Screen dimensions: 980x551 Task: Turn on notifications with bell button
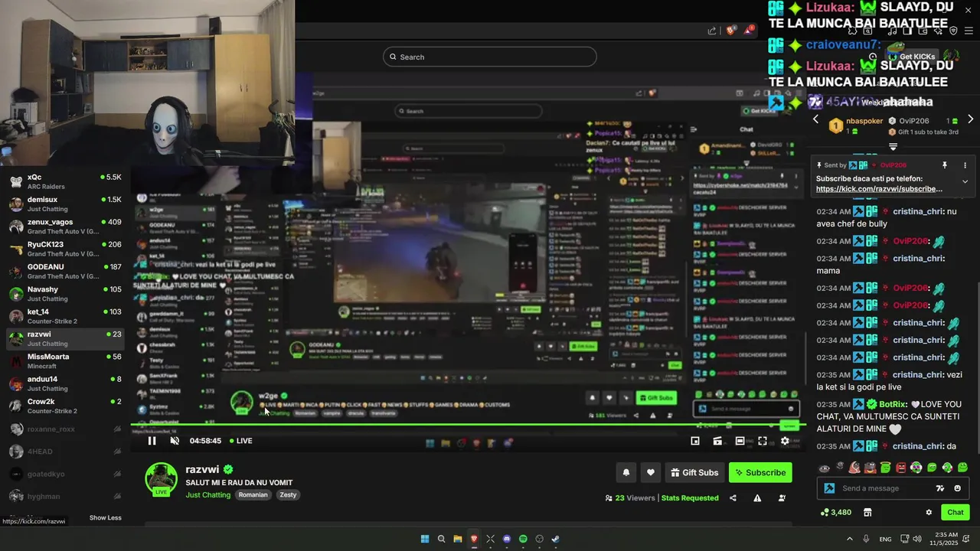pyautogui.click(x=626, y=472)
